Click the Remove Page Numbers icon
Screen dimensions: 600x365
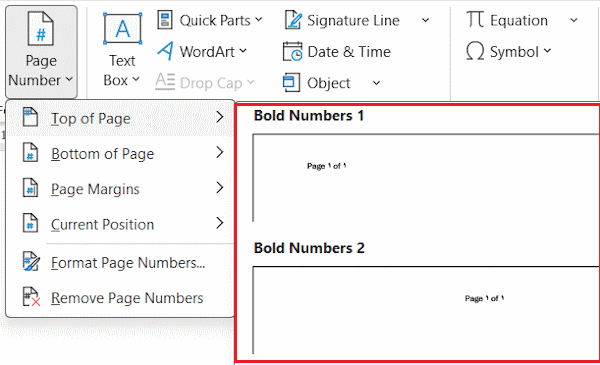(31, 297)
